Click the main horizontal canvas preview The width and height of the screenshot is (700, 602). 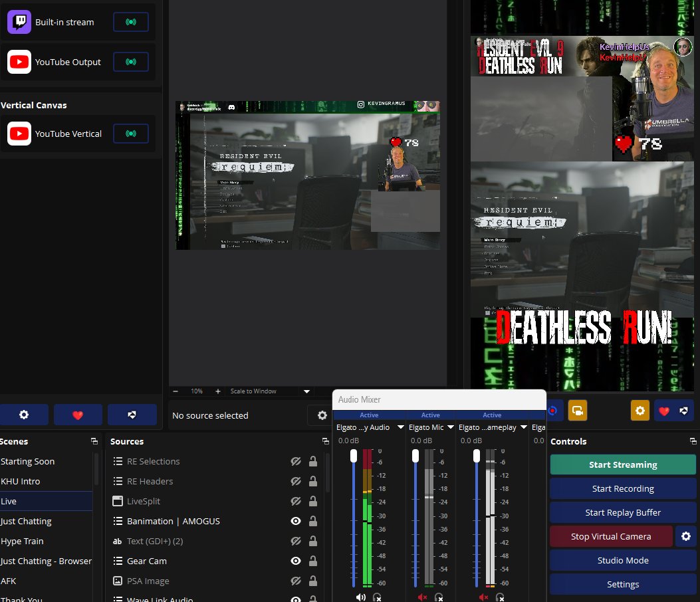308,175
